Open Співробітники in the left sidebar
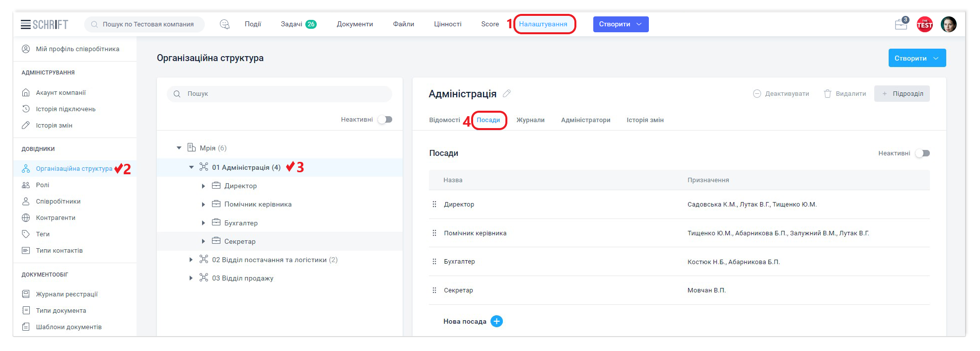This screenshot has width=980, height=351. (x=58, y=202)
